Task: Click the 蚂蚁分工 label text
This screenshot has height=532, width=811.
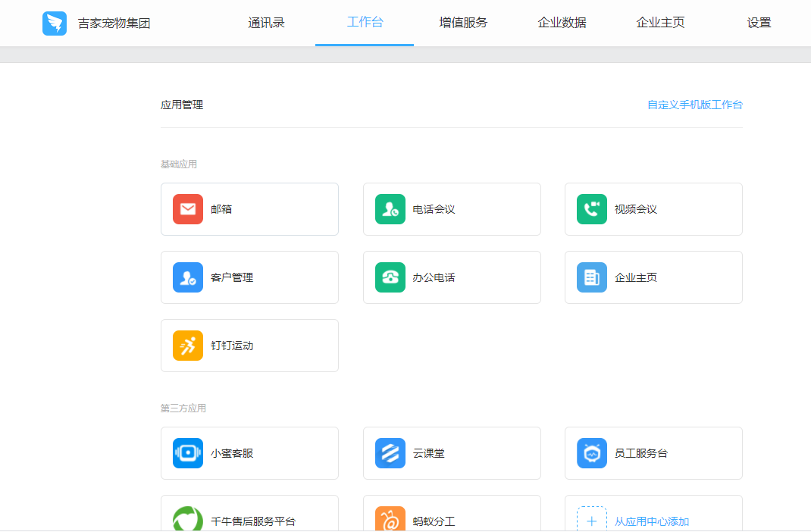Action: pos(434,521)
